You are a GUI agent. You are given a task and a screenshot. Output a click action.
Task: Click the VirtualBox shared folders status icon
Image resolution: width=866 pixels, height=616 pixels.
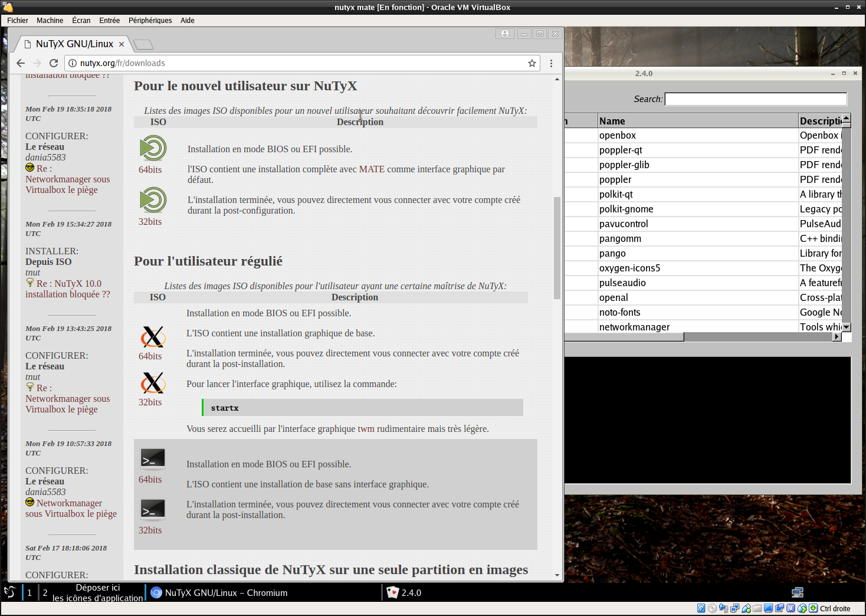[757, 608]
